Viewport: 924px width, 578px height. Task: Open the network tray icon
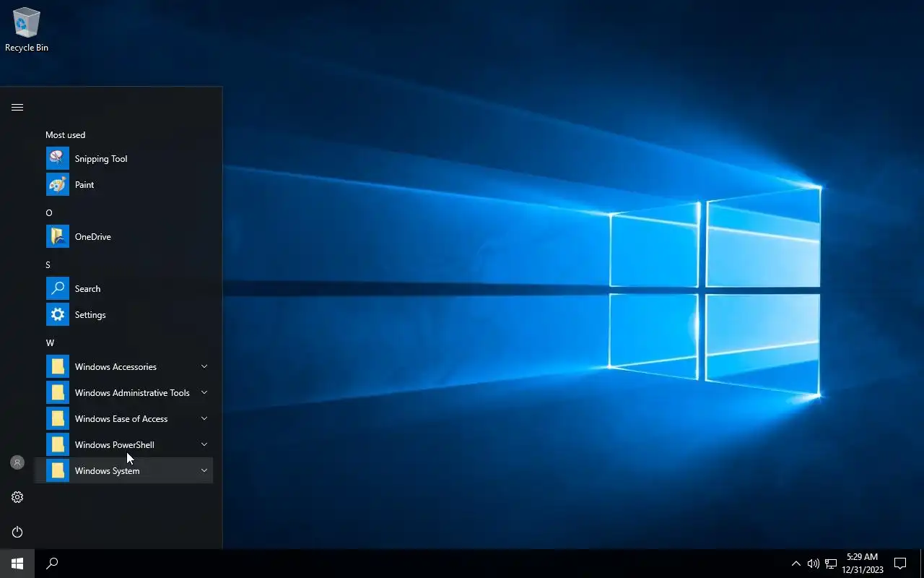(831, 564)
